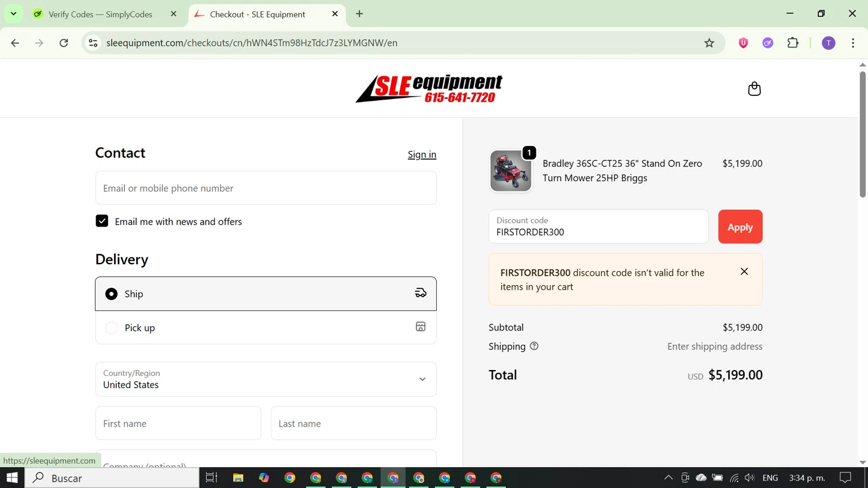This screenshot has height=488, width=868.
Task: Go back to the previous page
Action: pos(15,43)
